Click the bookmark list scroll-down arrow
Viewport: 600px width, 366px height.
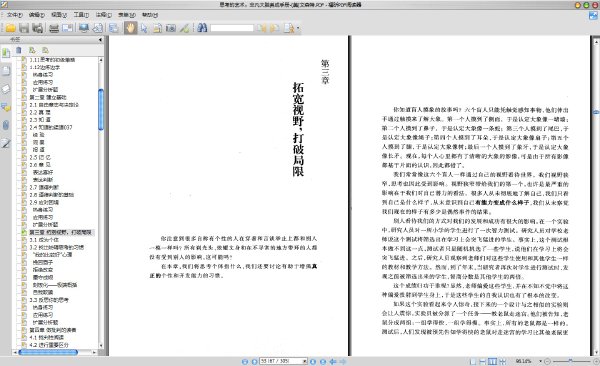point(101,346)
